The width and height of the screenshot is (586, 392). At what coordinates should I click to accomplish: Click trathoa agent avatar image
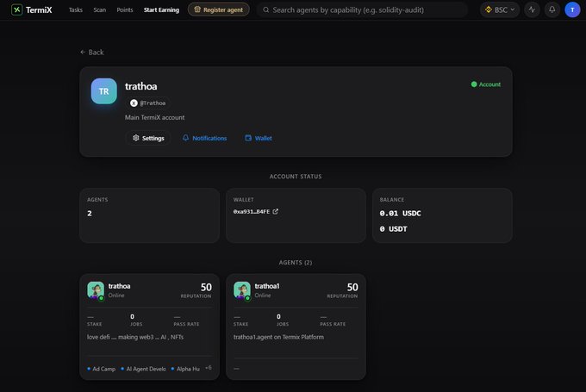pyautogui.click(x=96, y=290)
